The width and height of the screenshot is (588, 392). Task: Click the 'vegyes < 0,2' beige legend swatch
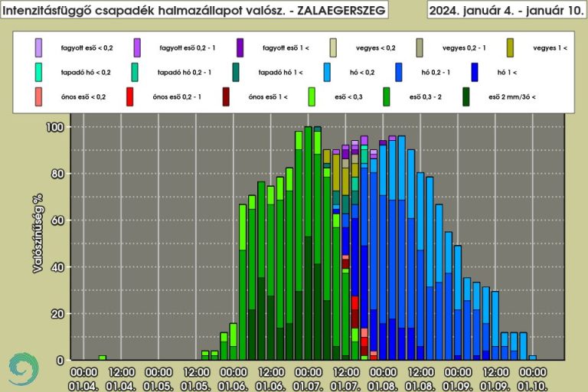click(x=334, y=47)
